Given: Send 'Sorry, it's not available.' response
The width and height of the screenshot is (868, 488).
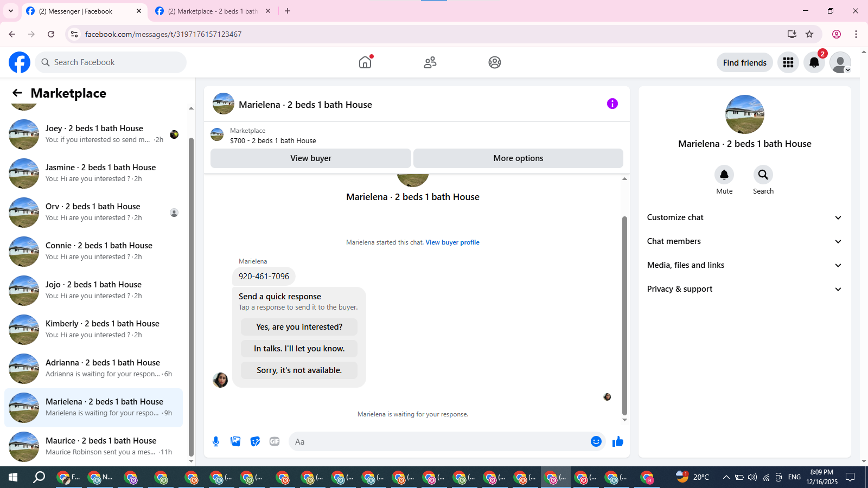Looking at the screenshot, I should tap(299, 370).
